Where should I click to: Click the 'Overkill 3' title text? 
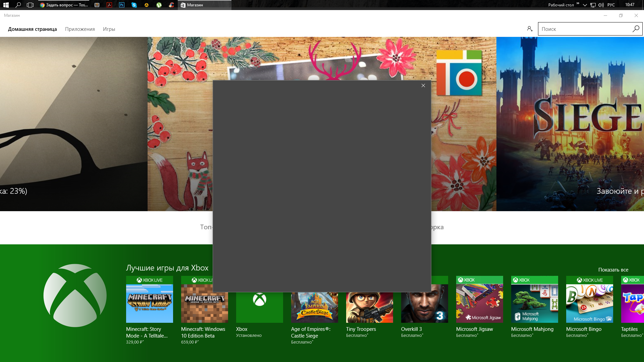coord(412,329)
